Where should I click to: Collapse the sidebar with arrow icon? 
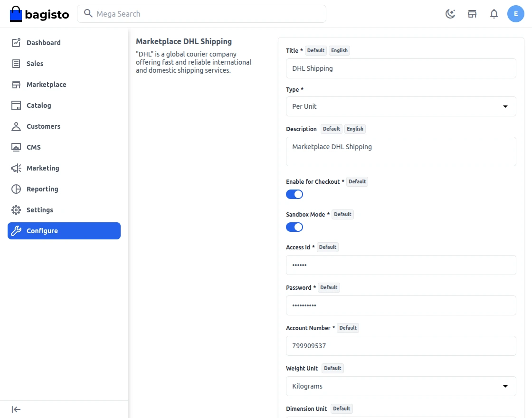click(16, 409)
